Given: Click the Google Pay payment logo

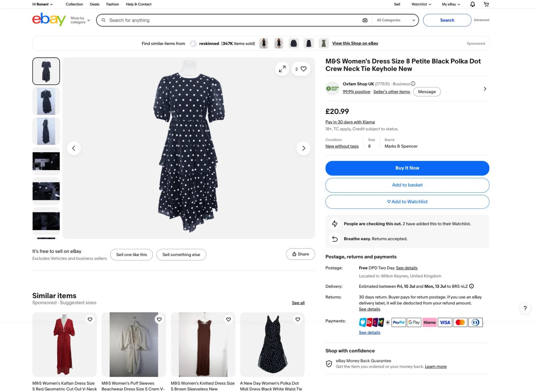Looking at the screenshot, I should [414, 322].
